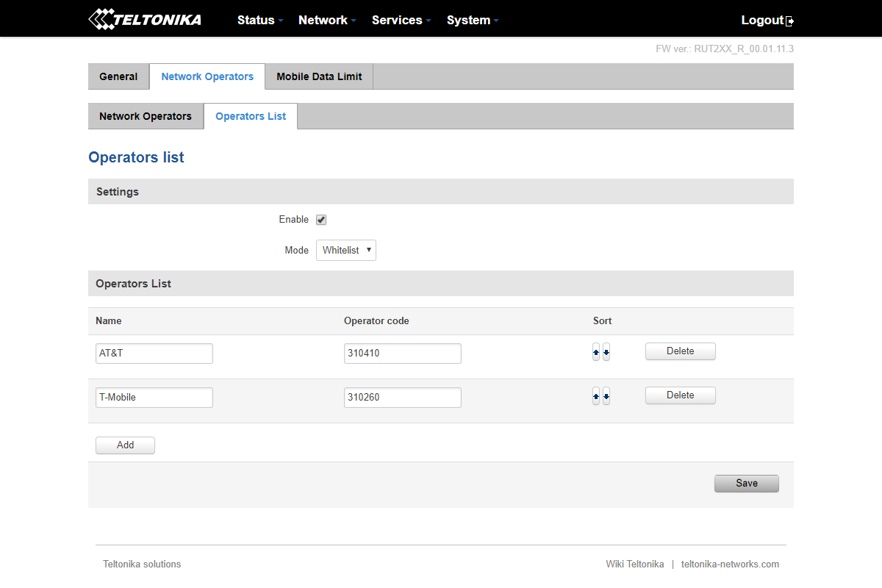Click the Teltonika logo
The image size is (882, 588).
(145, 20)
